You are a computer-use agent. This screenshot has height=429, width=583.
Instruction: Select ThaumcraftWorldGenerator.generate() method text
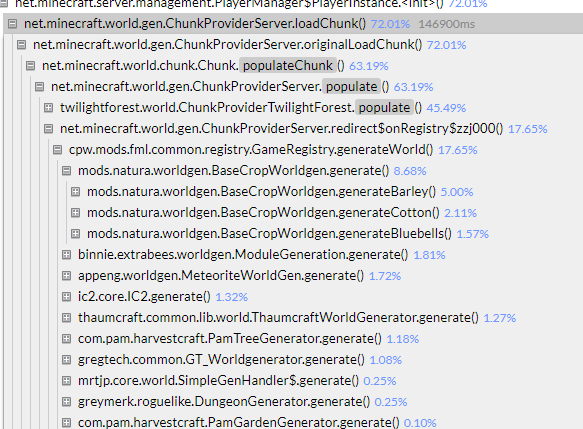click(278, 318)
